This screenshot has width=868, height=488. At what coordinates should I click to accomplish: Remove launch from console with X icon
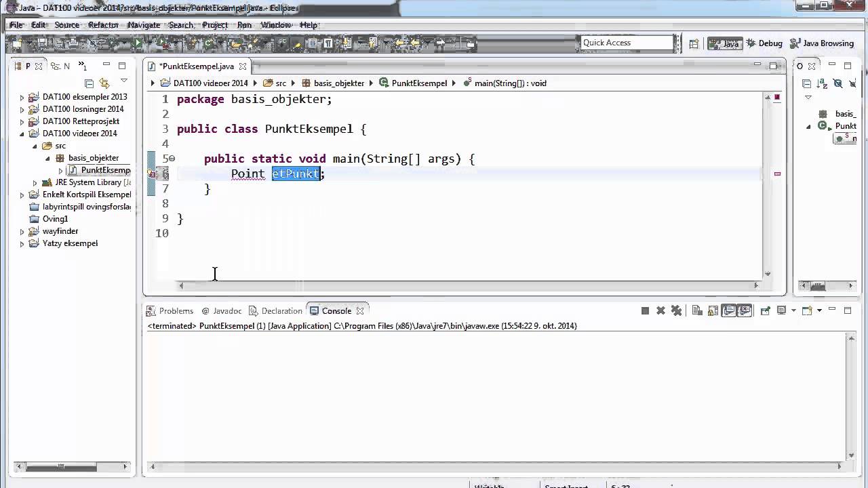click(661, 310)
